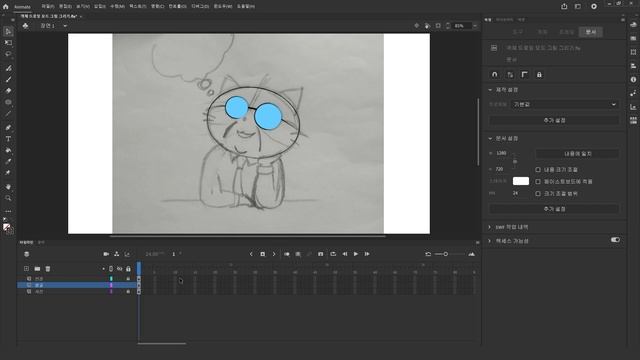Open the three-dots edit toolbar menu
640x360 pixels.
[x=8, y=211]
